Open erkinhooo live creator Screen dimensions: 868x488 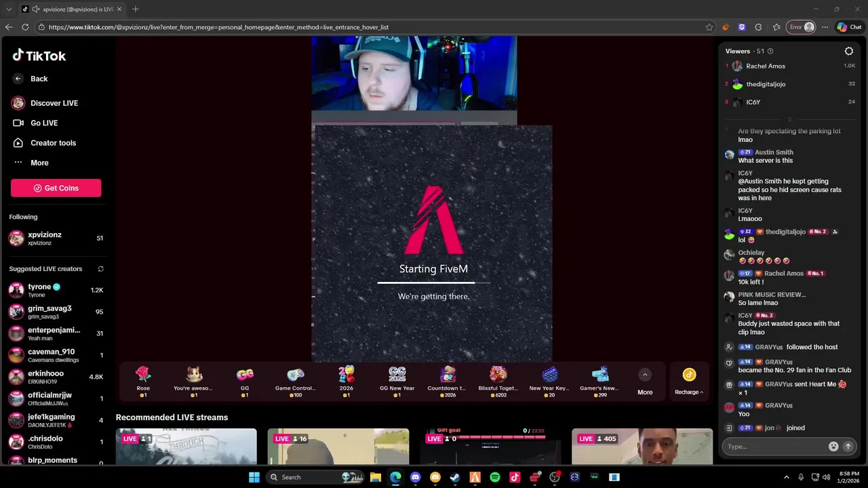(56, 377)
